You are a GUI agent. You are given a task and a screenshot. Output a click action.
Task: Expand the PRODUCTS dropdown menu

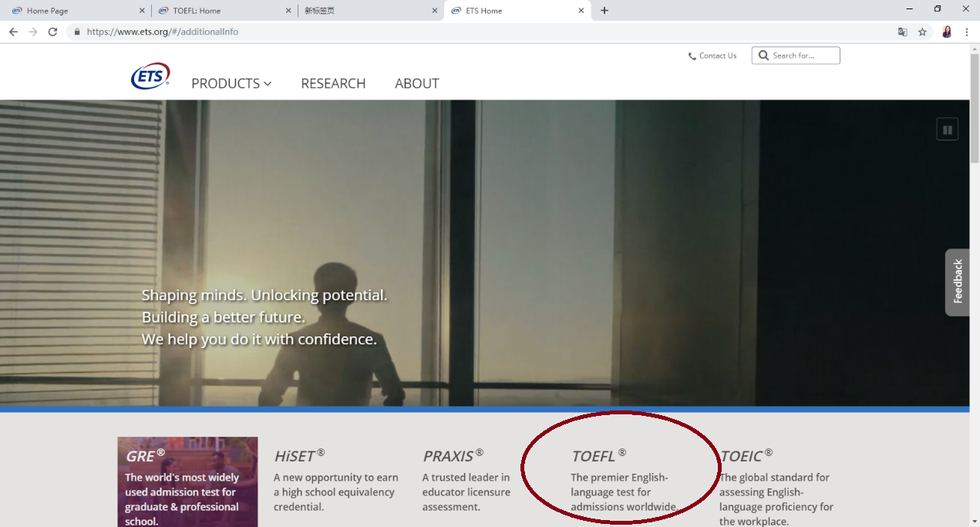tap(231, 83)
